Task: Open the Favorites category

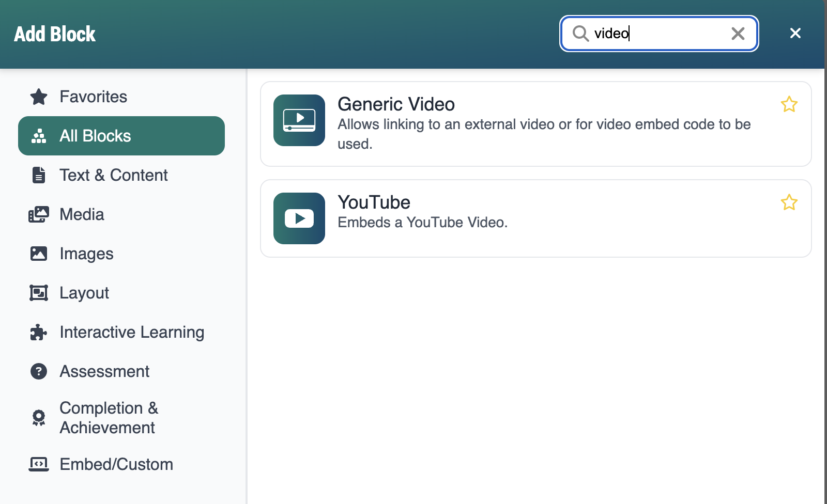Action: tap(121, 97)
